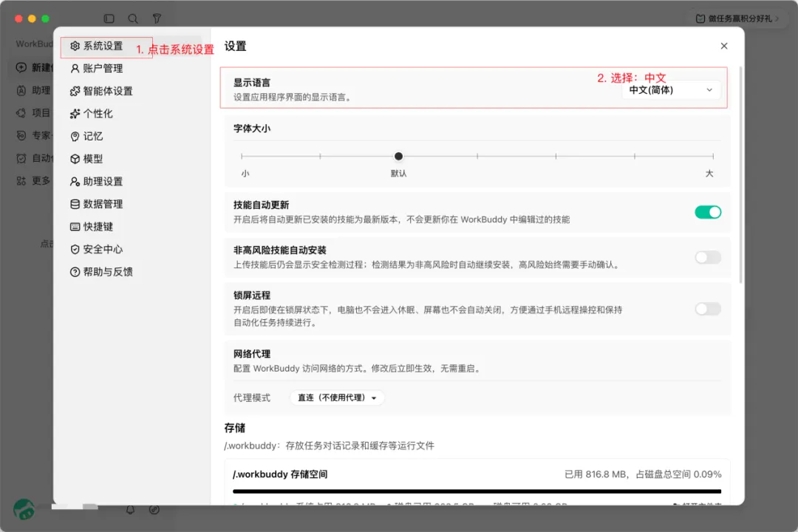
Task: Switch to the 数据管理 settings section
Action: (x=97, y=204)
